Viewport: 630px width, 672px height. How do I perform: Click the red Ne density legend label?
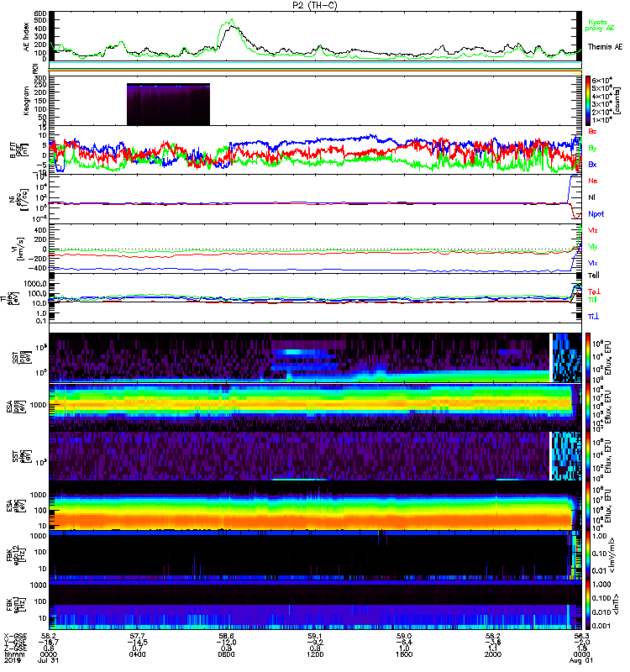pyautogui.click(x=593, y=181)
